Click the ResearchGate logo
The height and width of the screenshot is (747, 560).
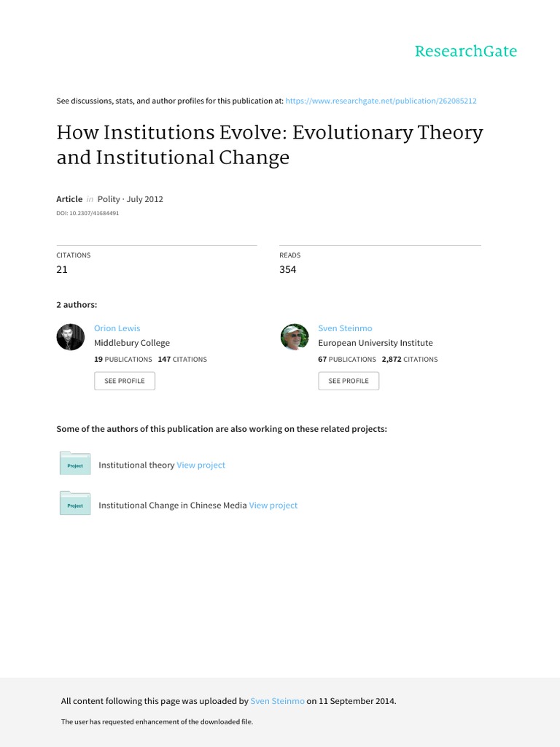coord(465,51)
